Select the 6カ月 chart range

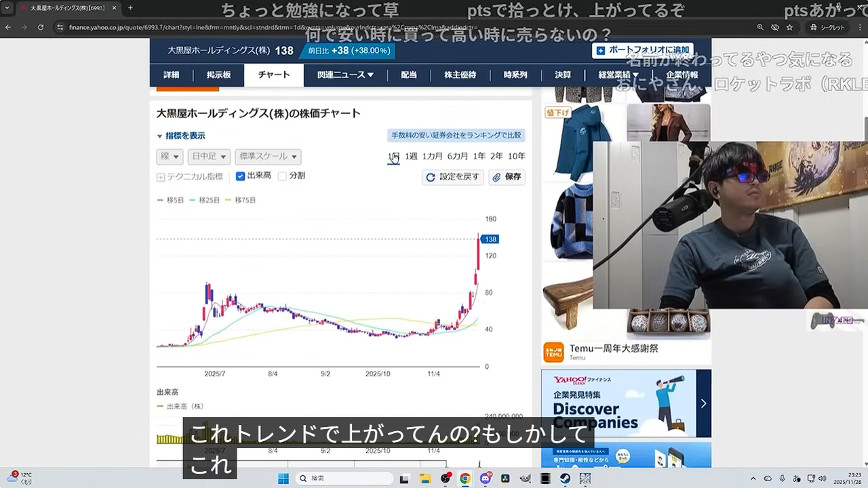click(x=458, y=157)
